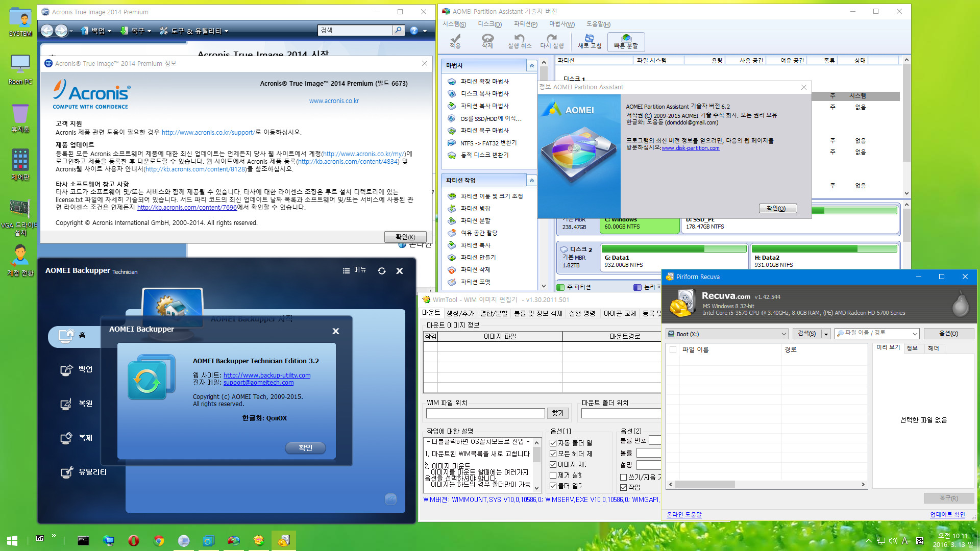
Task: Toggle the '작업' checkbox in WimTool options 2
Action: [x=623, y=488]
